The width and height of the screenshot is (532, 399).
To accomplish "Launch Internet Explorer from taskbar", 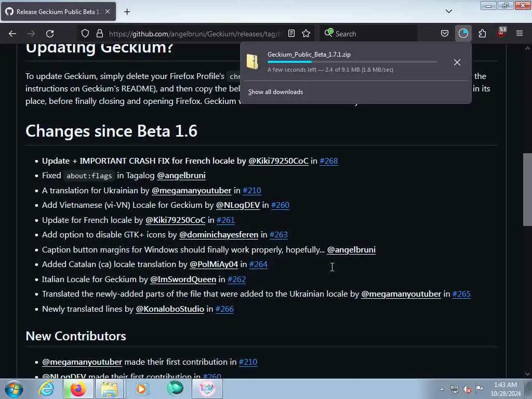I will point(46,389).
